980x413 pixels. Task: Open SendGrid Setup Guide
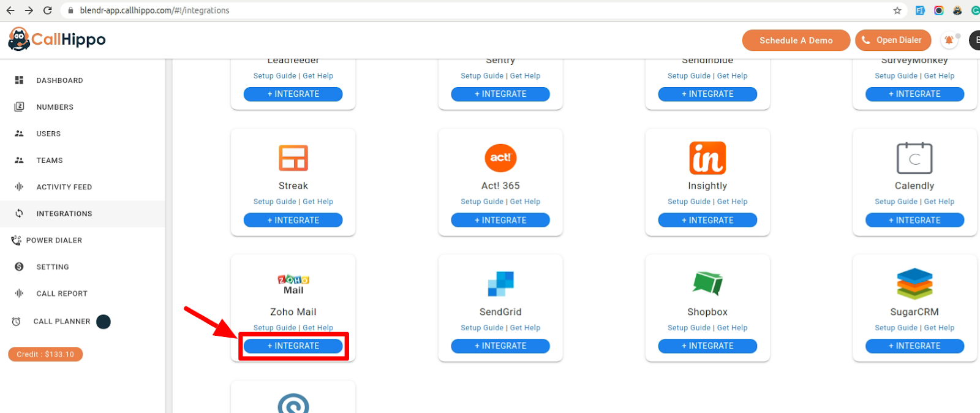click(481, 328)
